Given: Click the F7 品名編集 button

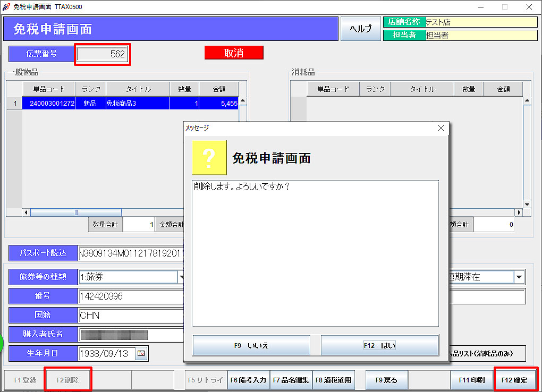Looking at the screenshot, I should coord(291,380).
